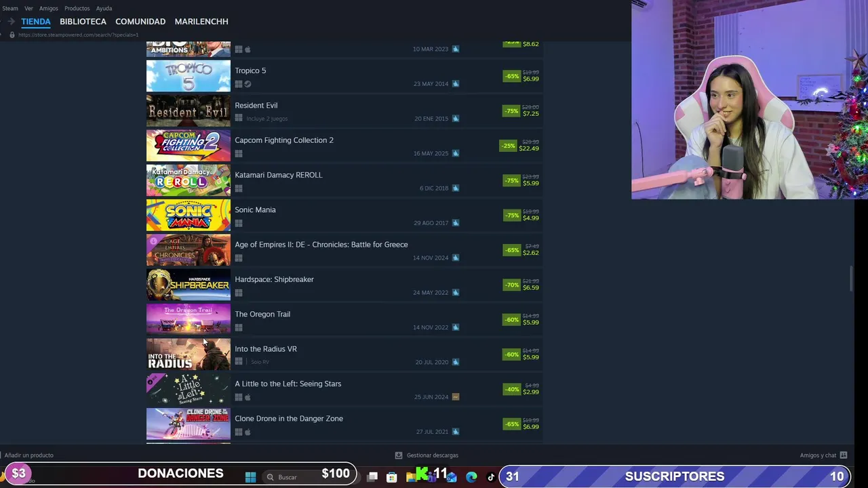Click A Little to the Left mixed-review icon
The width and height of the screenshot is (868, 488).
click(x=456, y=397)
